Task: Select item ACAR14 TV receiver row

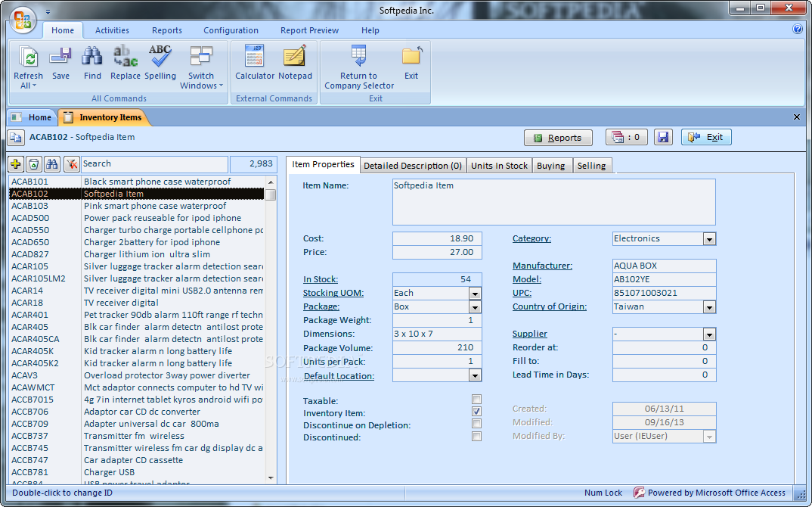Action: click(137, 291)
